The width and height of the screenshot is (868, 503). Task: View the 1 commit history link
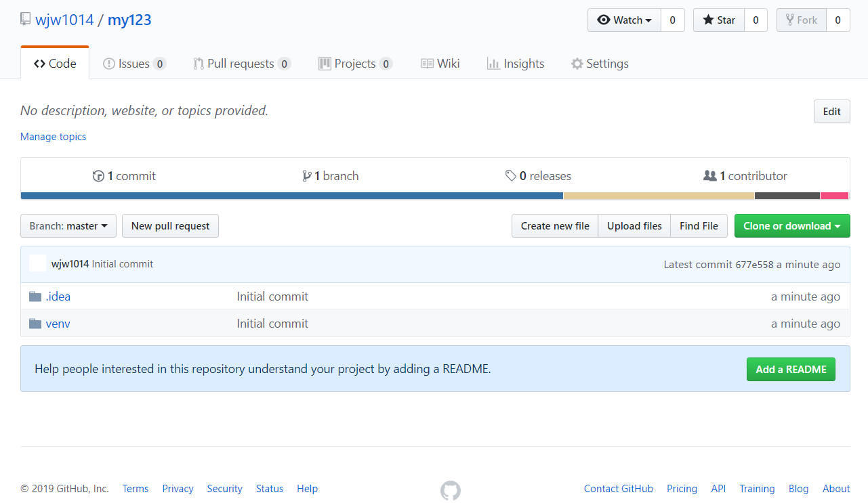click(124, 176)
